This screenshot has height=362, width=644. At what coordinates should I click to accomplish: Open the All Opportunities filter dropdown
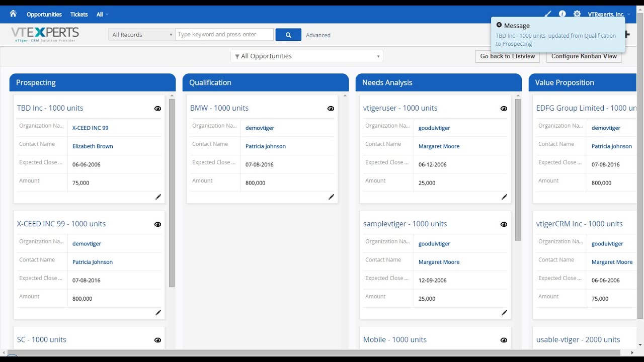coord(307,56)
